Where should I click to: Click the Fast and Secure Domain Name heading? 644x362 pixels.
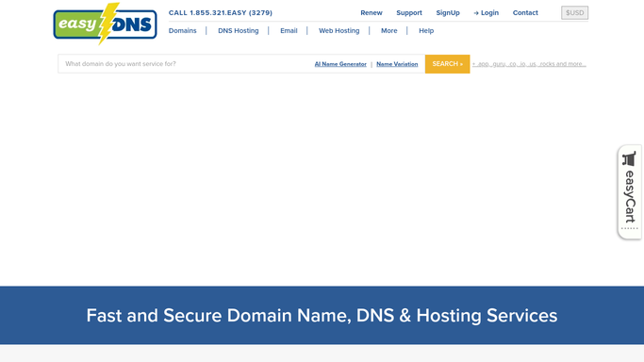(x=322, y=316)
